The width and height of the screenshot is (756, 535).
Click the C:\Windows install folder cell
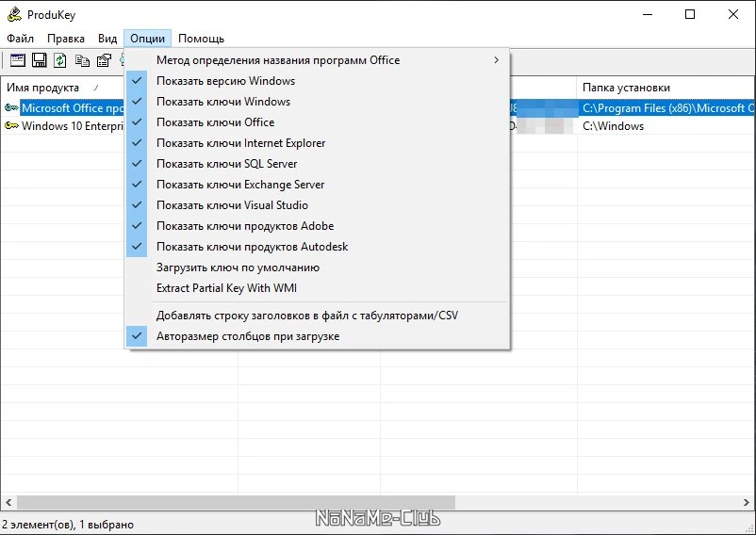point(666,126)
